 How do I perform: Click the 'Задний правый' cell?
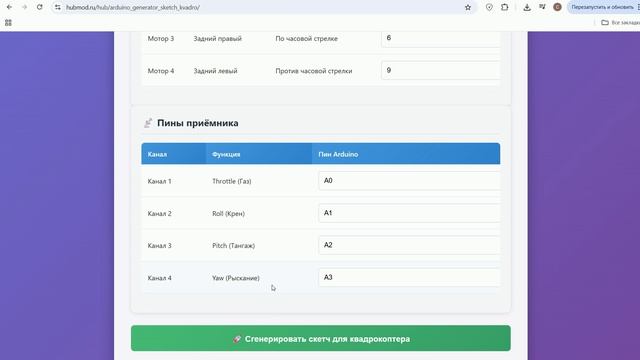pyautogui.click(x=218, y=38)
